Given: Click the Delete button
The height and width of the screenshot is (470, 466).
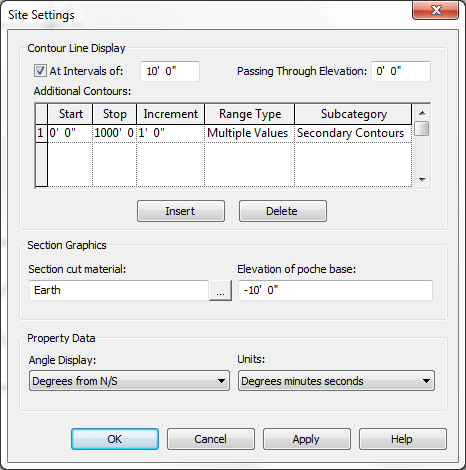Looking at the screenshot, I should pyautogui.click(x=283, y=211).
